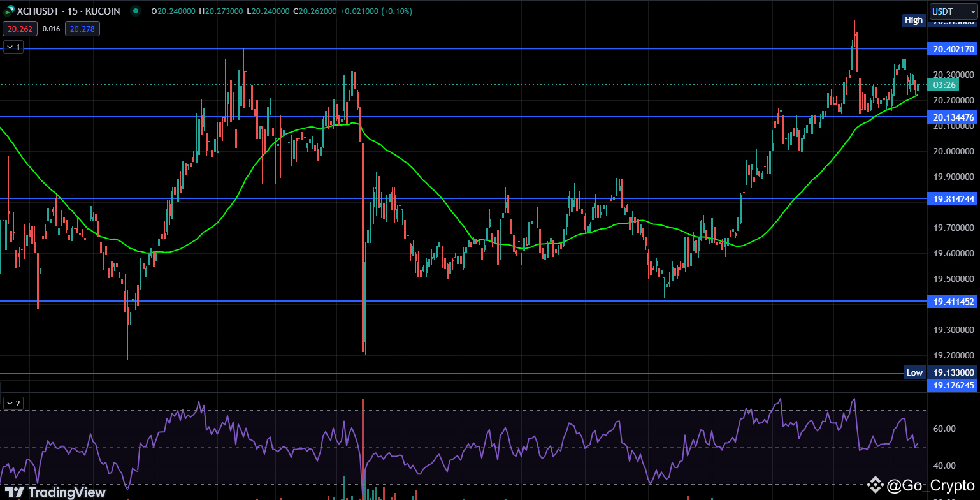The height and width of the screenshot is (500, 980).
Task: Click the 20.000000 price axis label
Action: point(953,152)
